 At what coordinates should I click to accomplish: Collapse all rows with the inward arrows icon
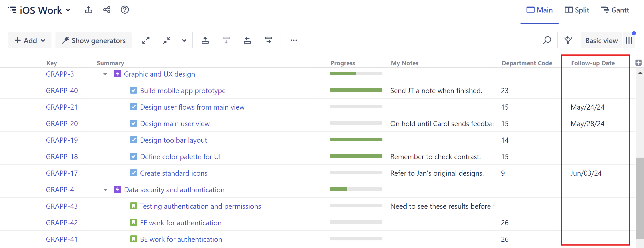(x=167, y=40)
